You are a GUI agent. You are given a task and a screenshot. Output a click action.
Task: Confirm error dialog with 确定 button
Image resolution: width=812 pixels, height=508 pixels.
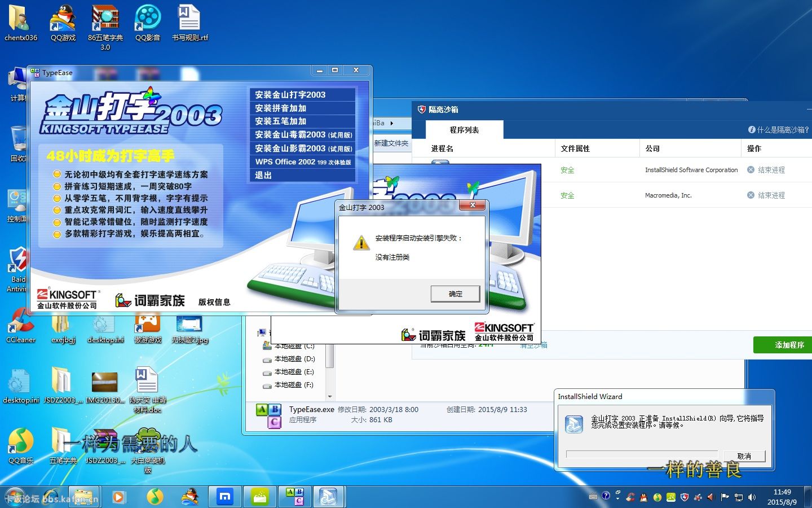click(456, 294)
